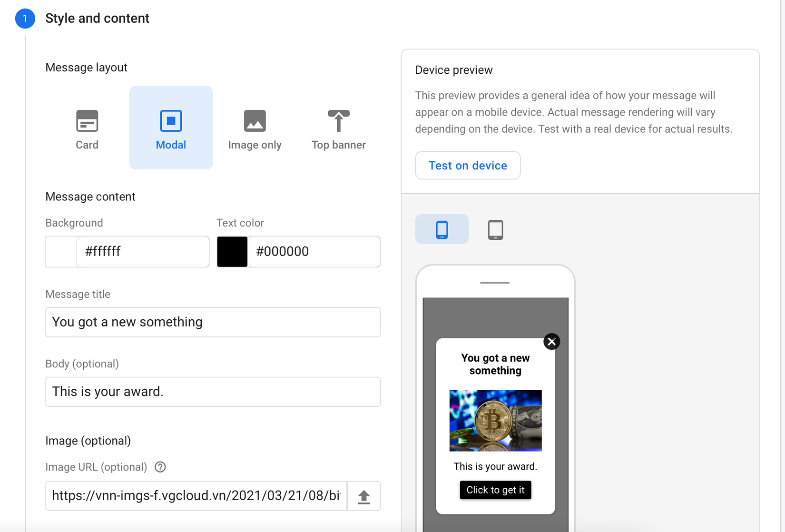This screenshot has width=785, height=532.
Task: Switch preview to tablet device
Action: [495, 229]
